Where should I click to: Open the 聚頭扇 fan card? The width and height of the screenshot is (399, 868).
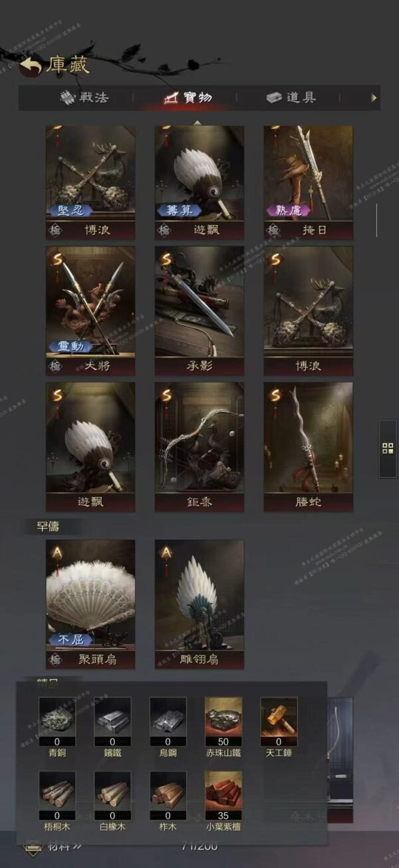coord(90,604)
